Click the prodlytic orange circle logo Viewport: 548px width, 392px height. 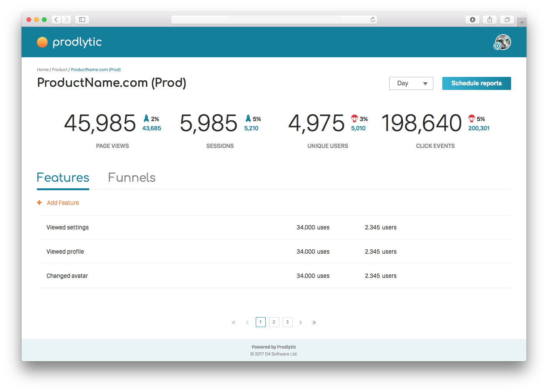point(42,42)
